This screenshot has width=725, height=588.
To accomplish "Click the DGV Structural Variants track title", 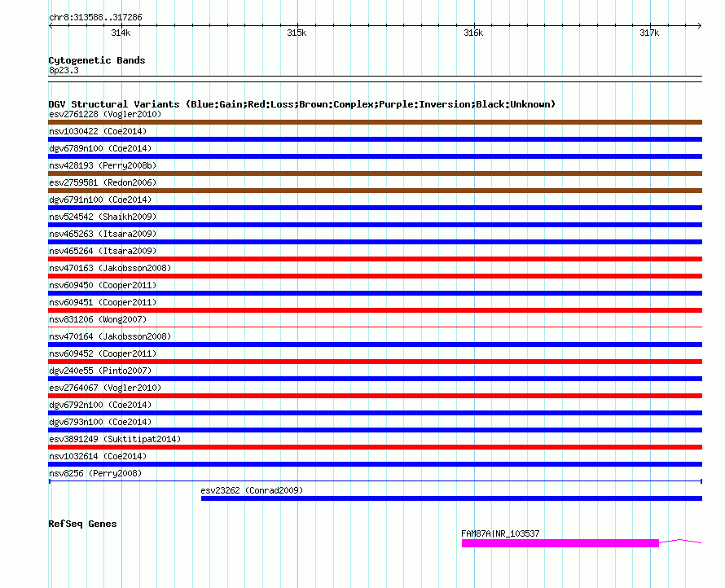I will point(302,104).
